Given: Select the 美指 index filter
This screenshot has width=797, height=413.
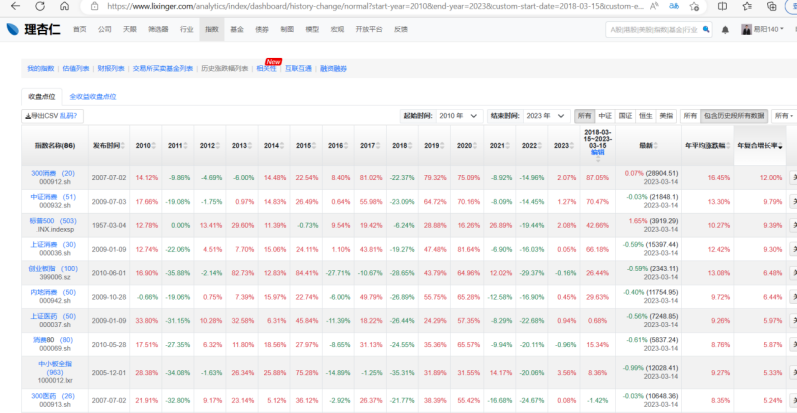Looking at the screenshot, I should [x=666, y=116].
